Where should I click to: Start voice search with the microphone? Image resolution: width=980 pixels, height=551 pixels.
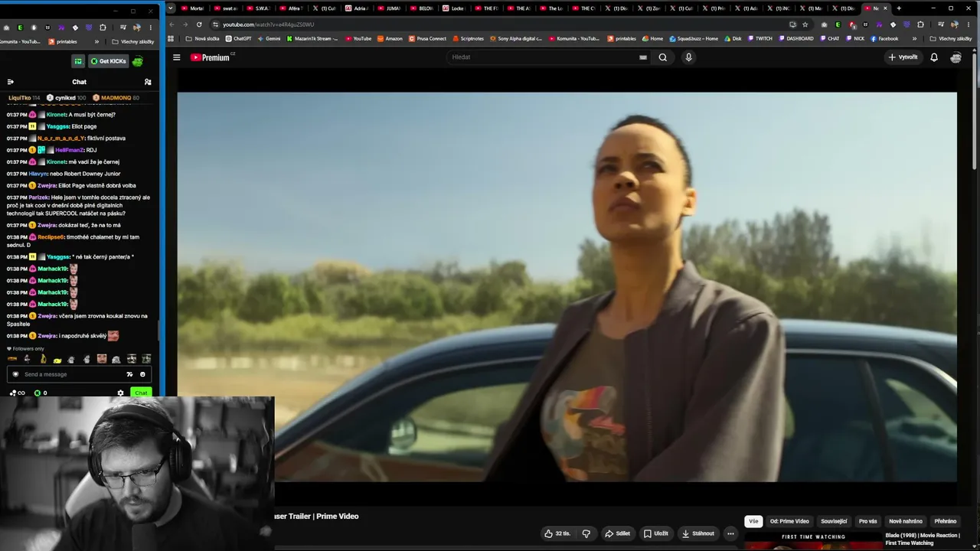point(688,57)
